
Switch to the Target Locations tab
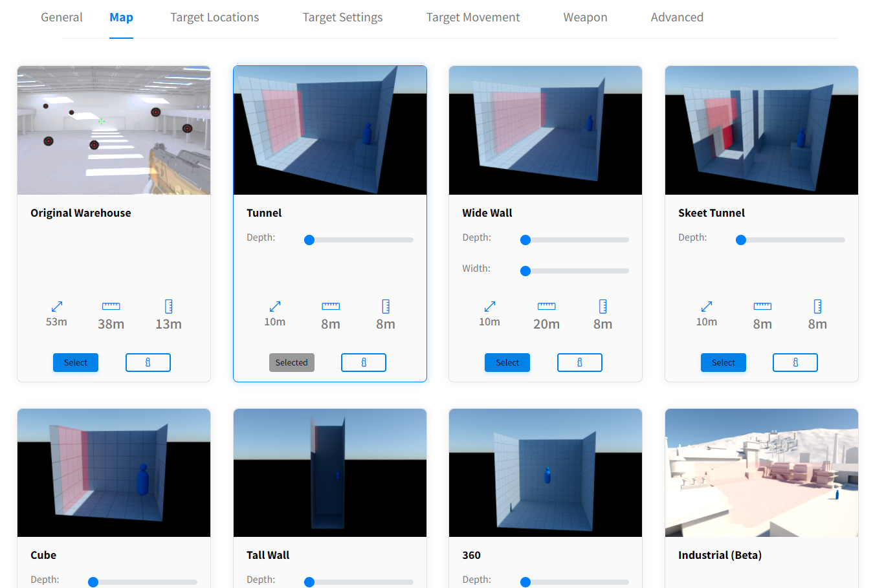[x=214, y=17]
